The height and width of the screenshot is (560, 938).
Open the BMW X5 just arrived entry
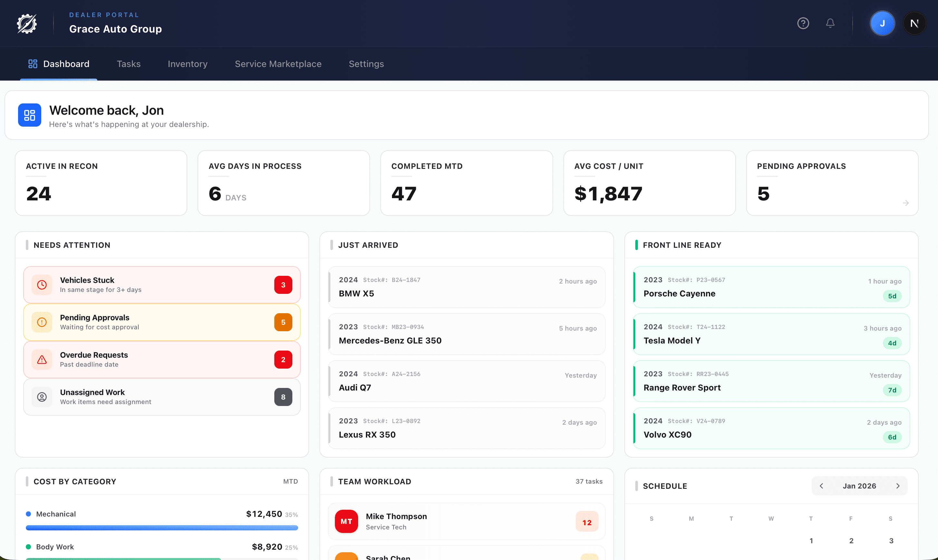coord(466,287)
